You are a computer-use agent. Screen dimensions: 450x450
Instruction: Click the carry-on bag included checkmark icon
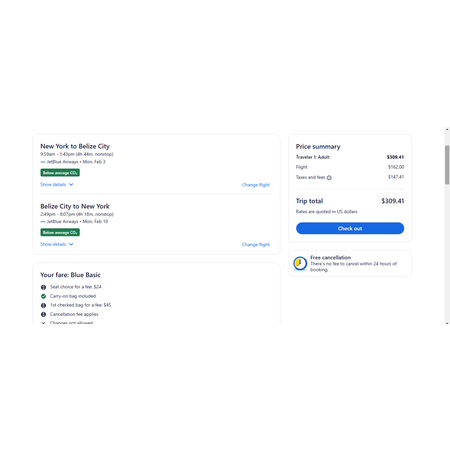point(43,296)
